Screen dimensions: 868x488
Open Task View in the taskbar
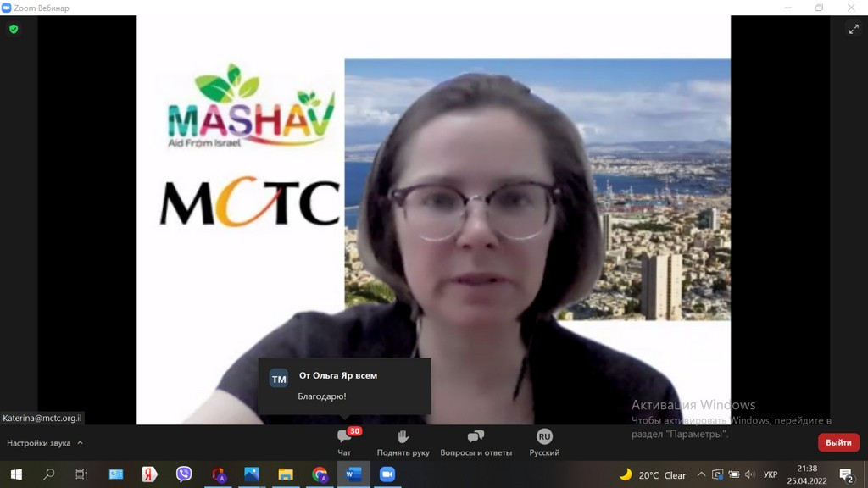pos(81,474)
